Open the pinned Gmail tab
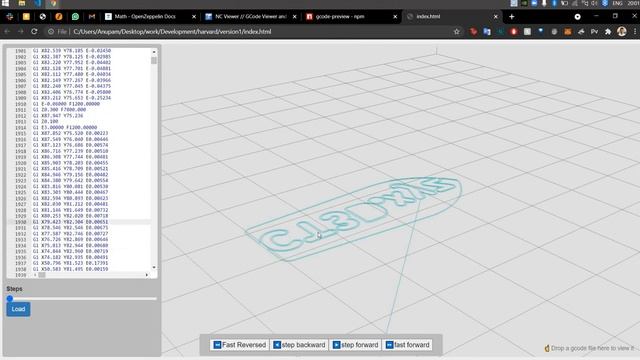 [x=92, y=17]
